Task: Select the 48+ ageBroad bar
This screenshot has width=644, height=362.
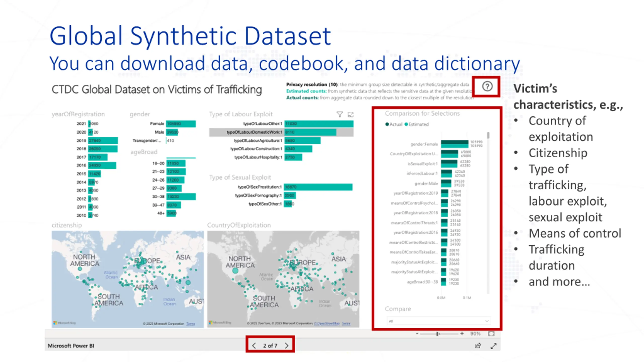Action: (171, 213)
